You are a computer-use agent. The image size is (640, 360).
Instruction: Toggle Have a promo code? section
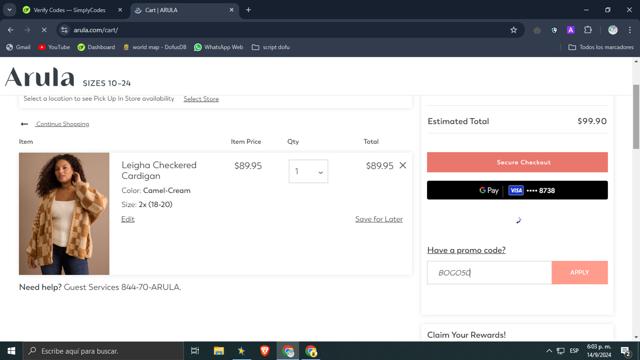pos(466,250)
